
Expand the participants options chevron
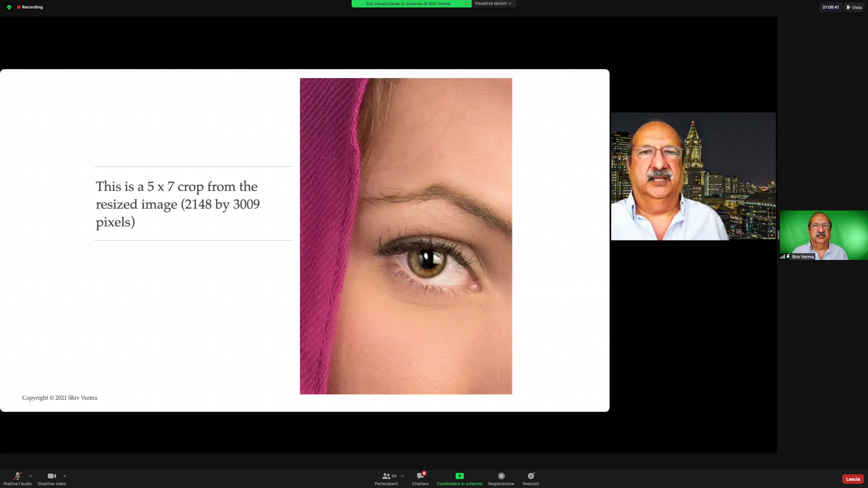(402, 476)
